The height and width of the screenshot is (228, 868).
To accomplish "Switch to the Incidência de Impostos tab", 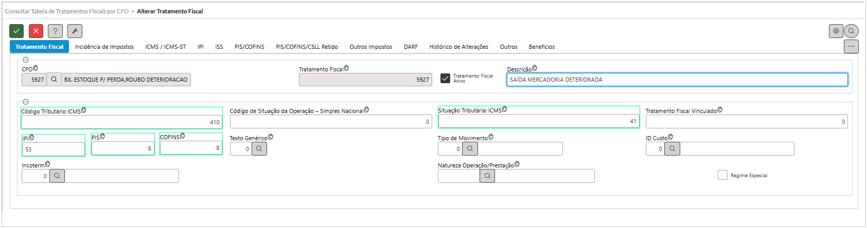I will [x=104, y=47].
